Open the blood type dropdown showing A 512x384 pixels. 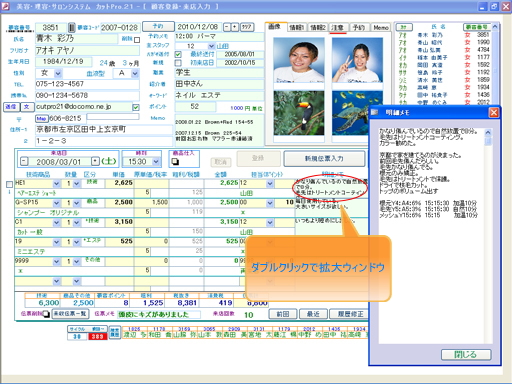[135, 73]
